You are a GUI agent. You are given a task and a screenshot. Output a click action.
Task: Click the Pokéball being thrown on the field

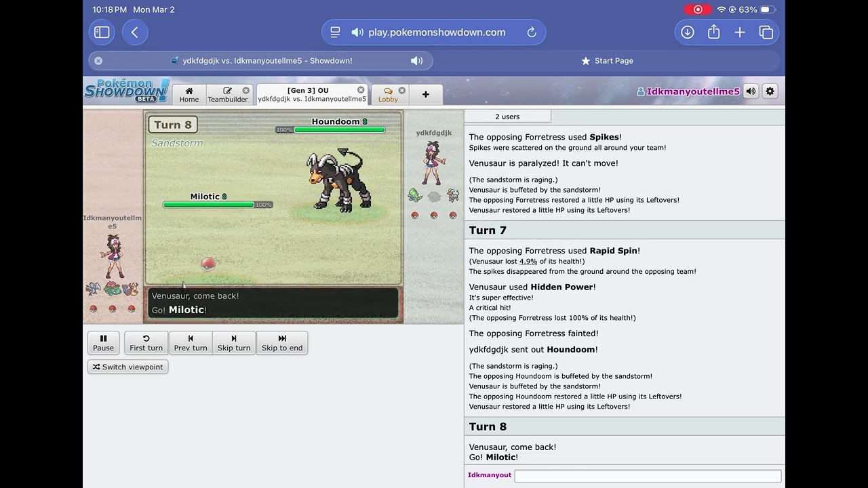[208, 264]
